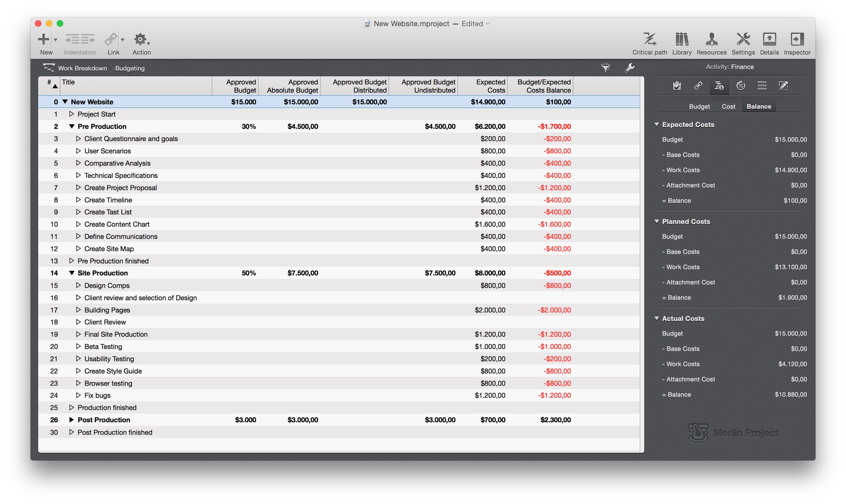Click the Link chain icon
846x504 pixels.
click(x=111, y=39)
